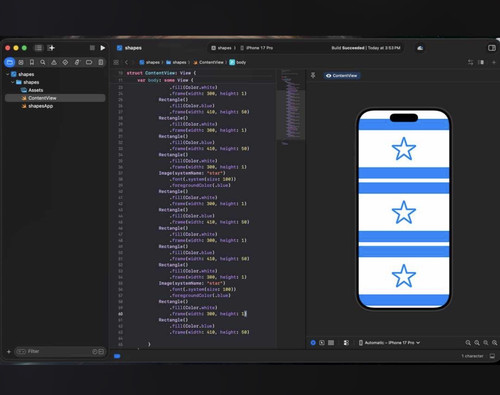Click the Stop button in Xcode toolbar
The image size is (500, 395).
(92, 48)
